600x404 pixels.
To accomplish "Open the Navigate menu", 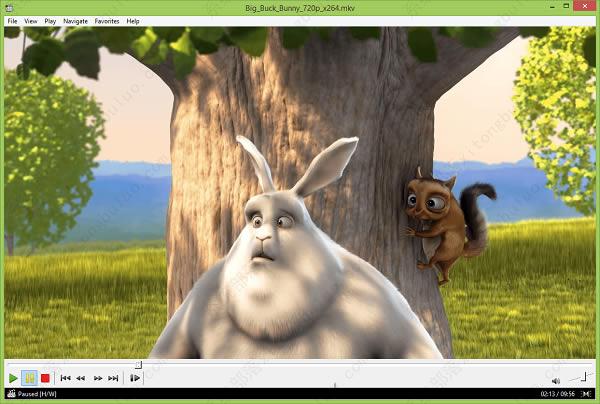I will [x=75, y=21].
